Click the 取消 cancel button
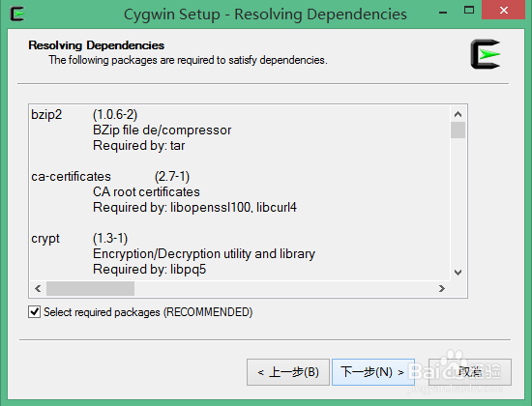 (470, 372)
